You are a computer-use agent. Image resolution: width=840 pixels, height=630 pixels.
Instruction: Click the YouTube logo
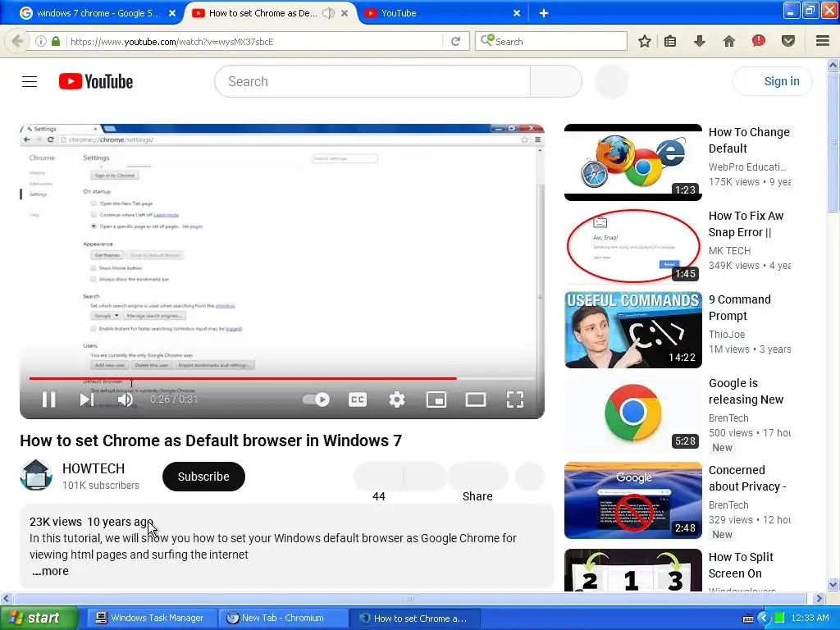(x=96, y=81)
